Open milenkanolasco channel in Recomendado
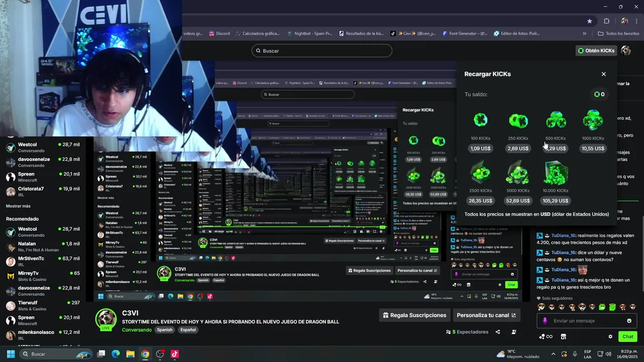Screen dimensions: 644x362 pyautogui.click(x=43, y=335)
